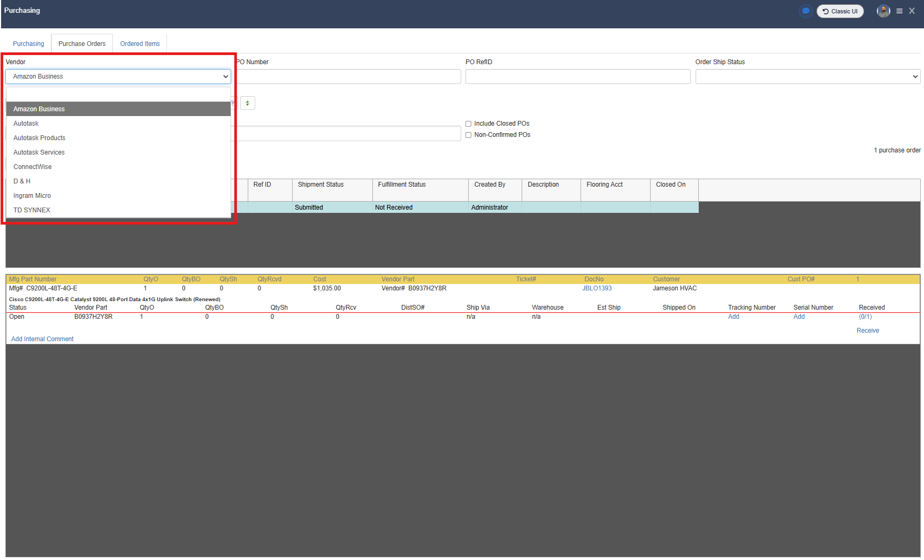Collapse the Vendor dropdown
The height and width of the screenshot is (560, 924).
[x=118, y=76]
